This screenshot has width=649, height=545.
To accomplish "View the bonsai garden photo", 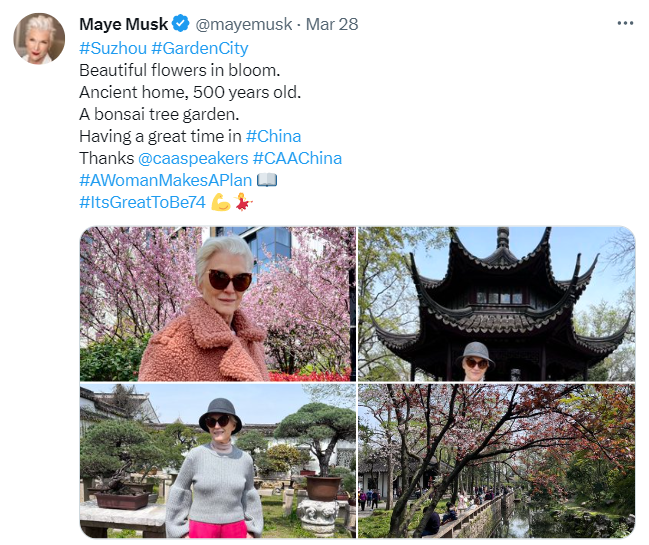I will point(218,461).
